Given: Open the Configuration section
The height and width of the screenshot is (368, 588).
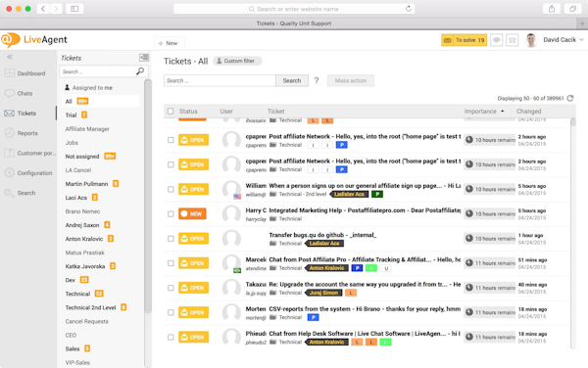Looking at the screenshot, I should [x=28, y=172].
